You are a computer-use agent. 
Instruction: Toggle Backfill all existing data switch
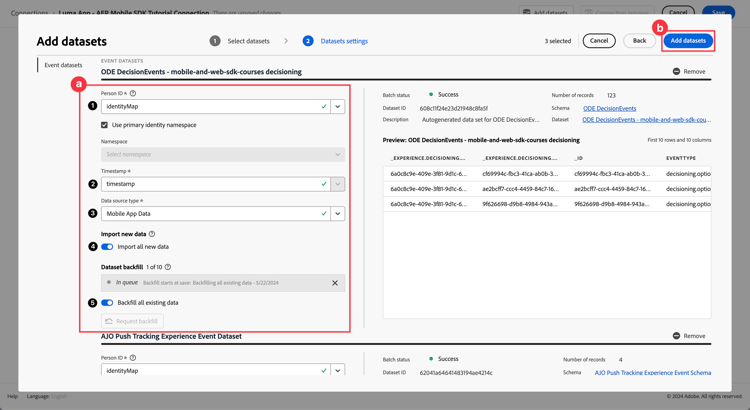(x=107, y=302)
